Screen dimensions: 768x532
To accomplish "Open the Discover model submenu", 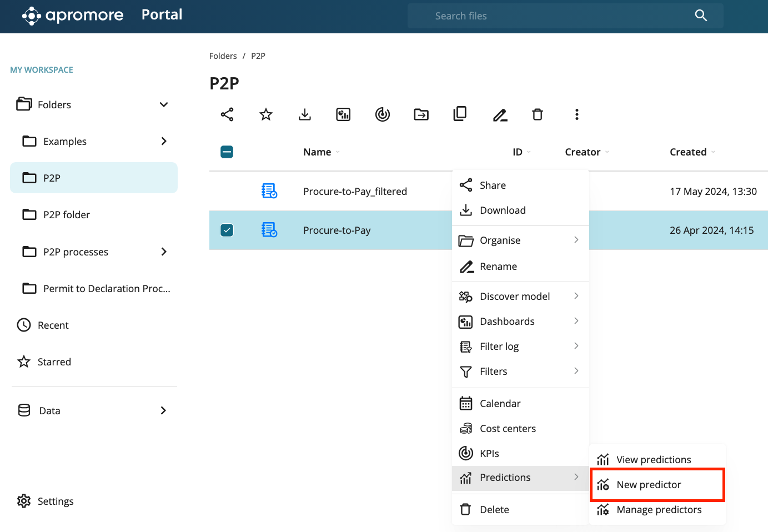I will coord(515,297).
